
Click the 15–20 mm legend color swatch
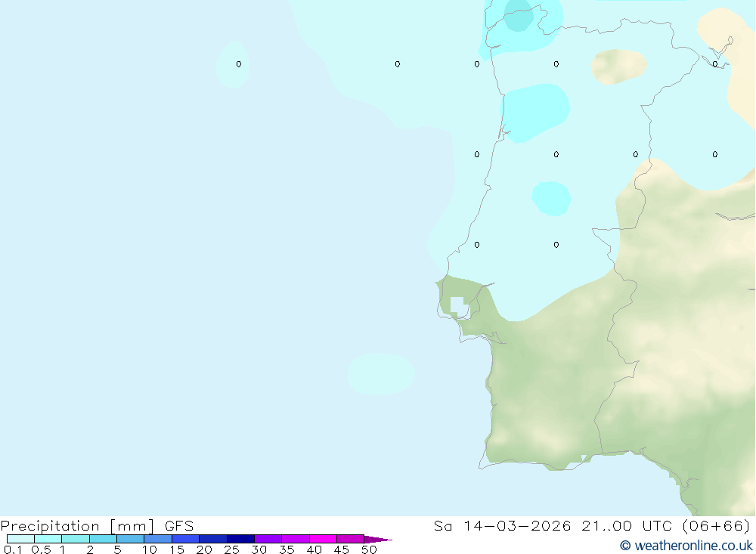click(186, 539)
